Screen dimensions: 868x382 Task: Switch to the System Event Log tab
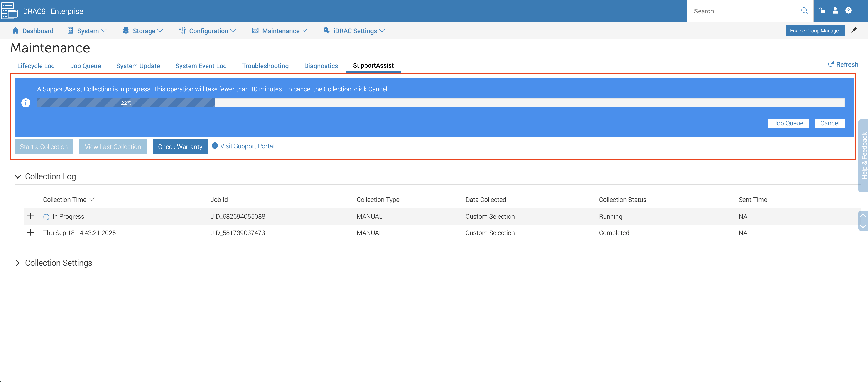click(201, 66)
